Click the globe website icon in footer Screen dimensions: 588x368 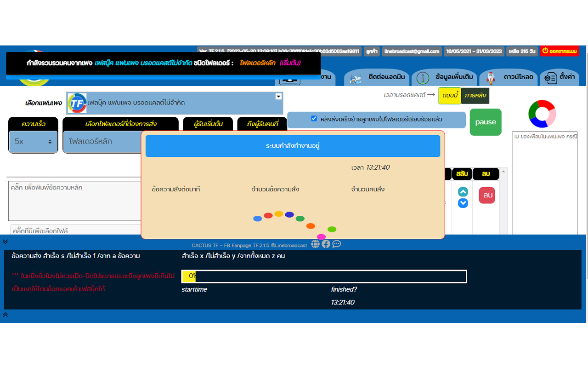coord(315,244)
